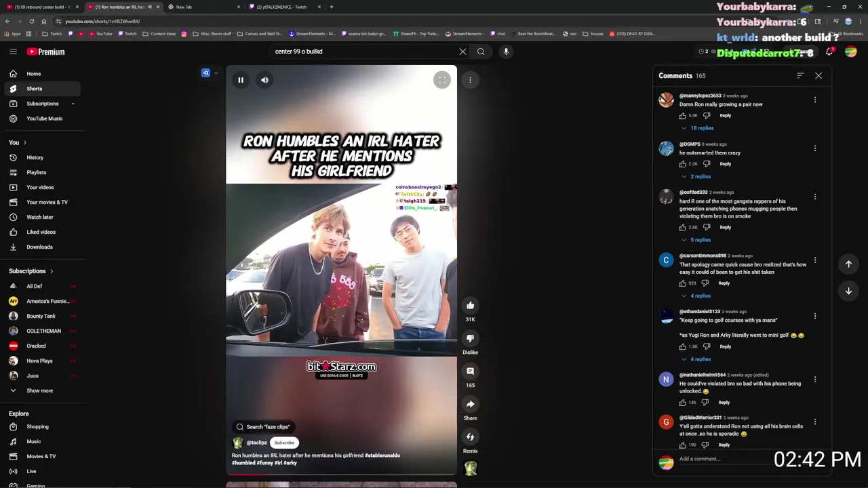Open the YouTube guide hamburger menu
Viewport: 868px width, 488px height.
point(13,52)
